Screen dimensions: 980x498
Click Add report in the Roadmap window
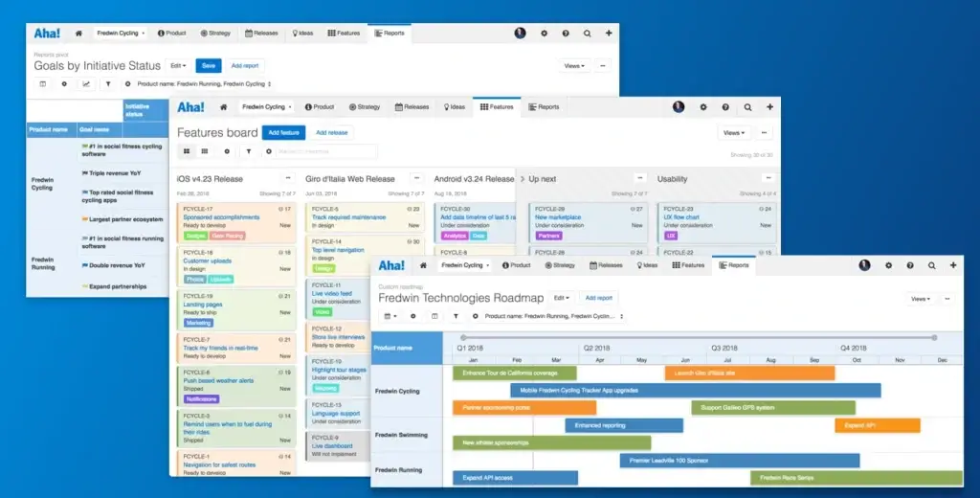pyautogui.click(x=599, y=299)
